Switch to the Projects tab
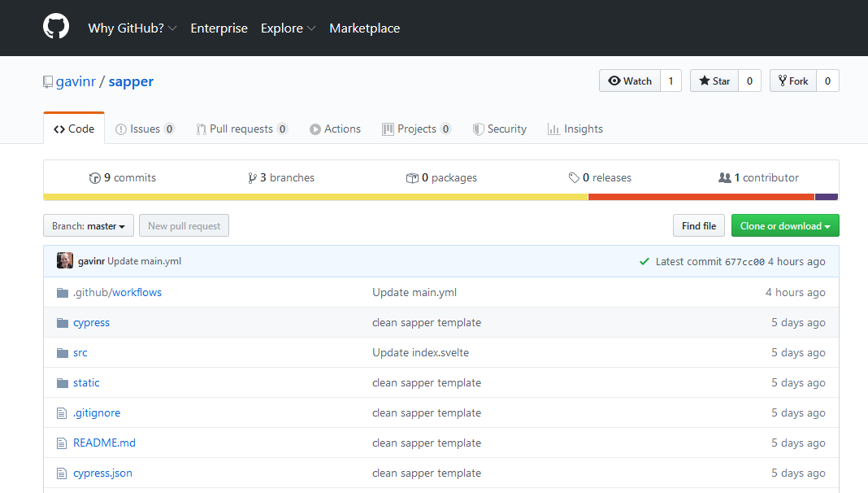Viewport: 868px width, 493px height. (x=416, y=129)
